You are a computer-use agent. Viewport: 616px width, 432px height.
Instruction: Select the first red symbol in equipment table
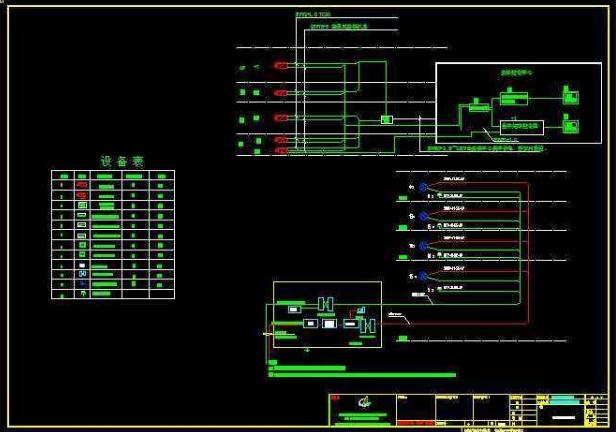point(82,186)
